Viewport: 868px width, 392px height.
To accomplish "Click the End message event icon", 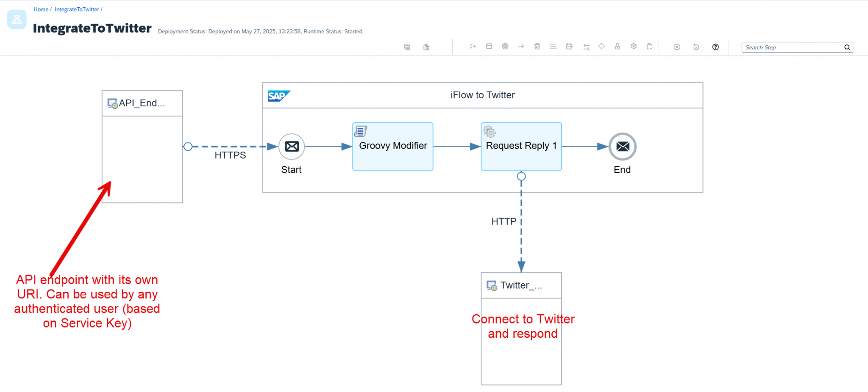I will click(622, 146).
